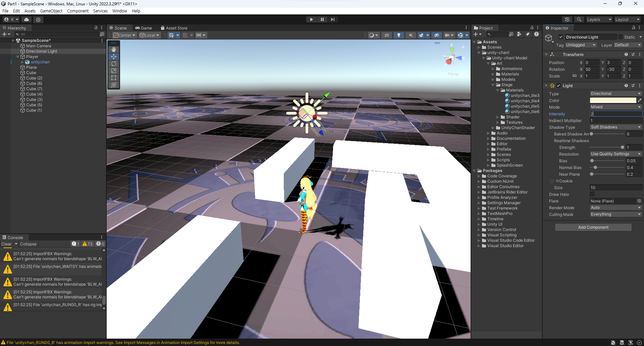Screen dimensions: 644x346
Task: Toggle scene lighting lightbulb button
Action: 398,35
